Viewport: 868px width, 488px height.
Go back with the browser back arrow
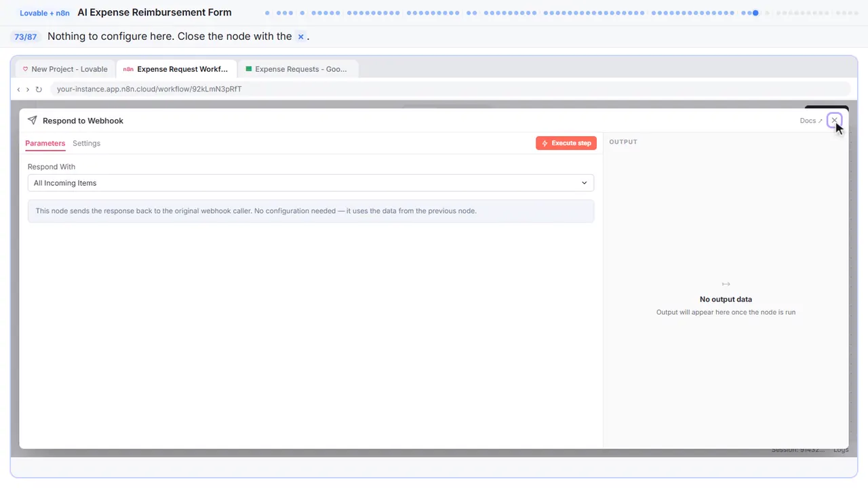pos(18,89)
